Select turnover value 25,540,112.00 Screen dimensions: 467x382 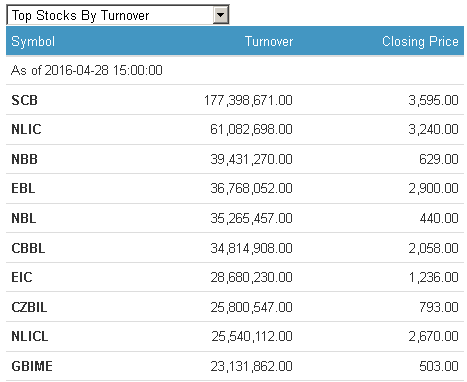(x=252, y=336)
